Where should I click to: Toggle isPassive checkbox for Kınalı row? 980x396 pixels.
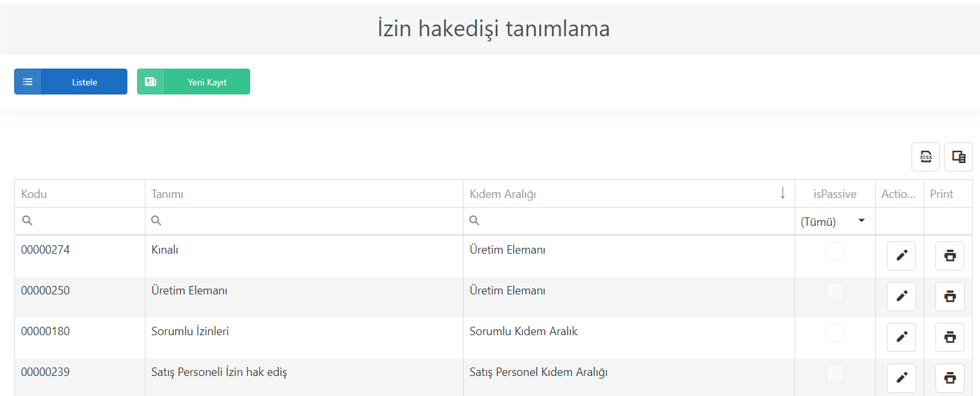[x=835, y=251]
